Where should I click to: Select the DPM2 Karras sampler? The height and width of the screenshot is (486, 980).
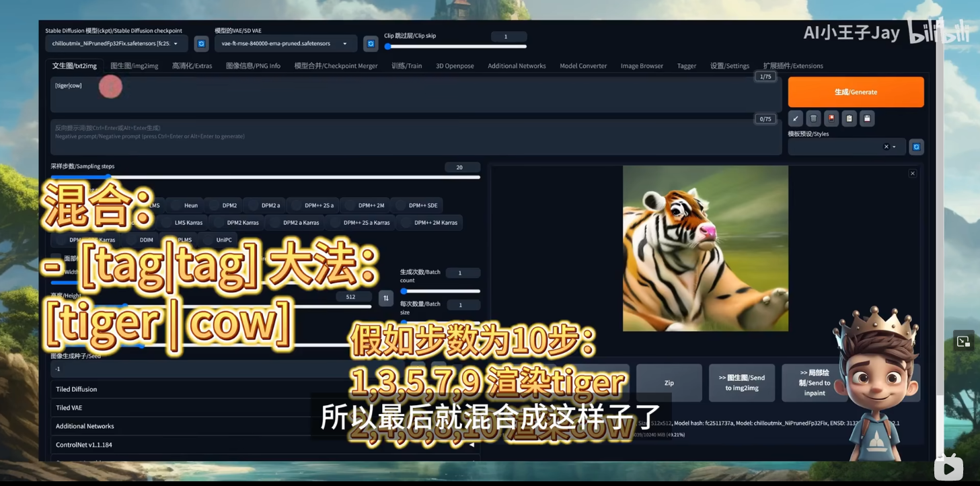pos(236,223)
